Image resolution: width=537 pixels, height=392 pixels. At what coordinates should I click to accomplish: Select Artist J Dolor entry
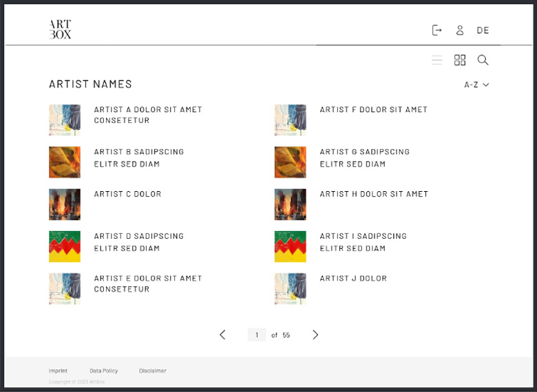[353, 279]
